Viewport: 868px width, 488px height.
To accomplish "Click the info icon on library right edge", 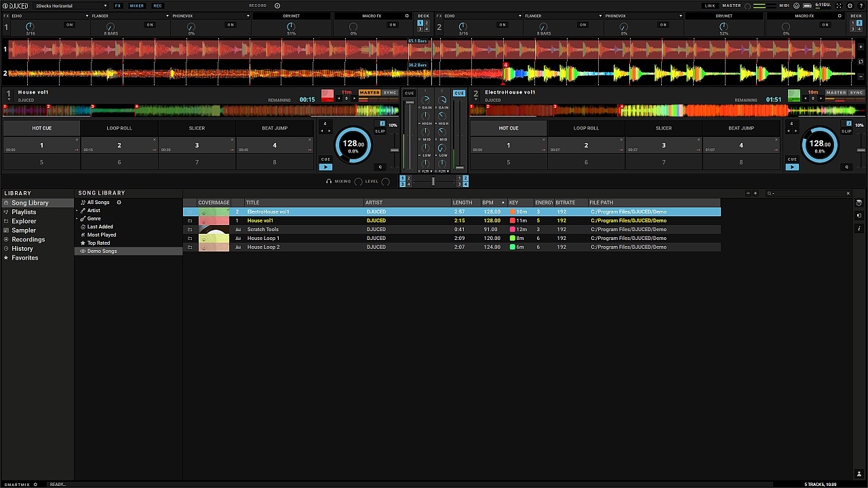I will pos(859,228).
